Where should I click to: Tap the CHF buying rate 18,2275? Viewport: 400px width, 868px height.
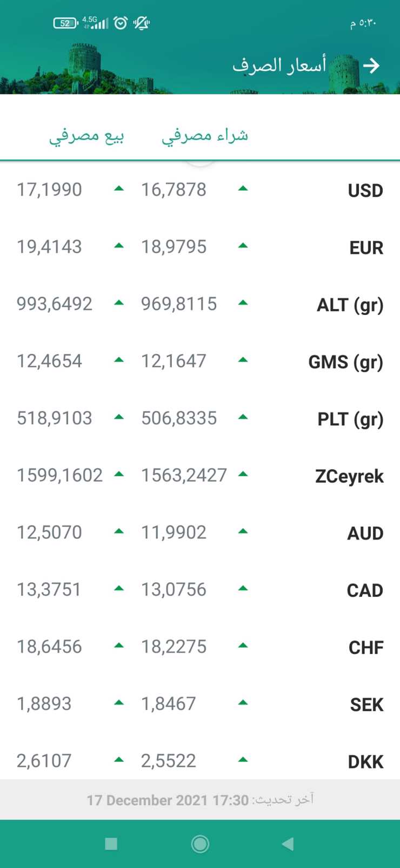174,647
